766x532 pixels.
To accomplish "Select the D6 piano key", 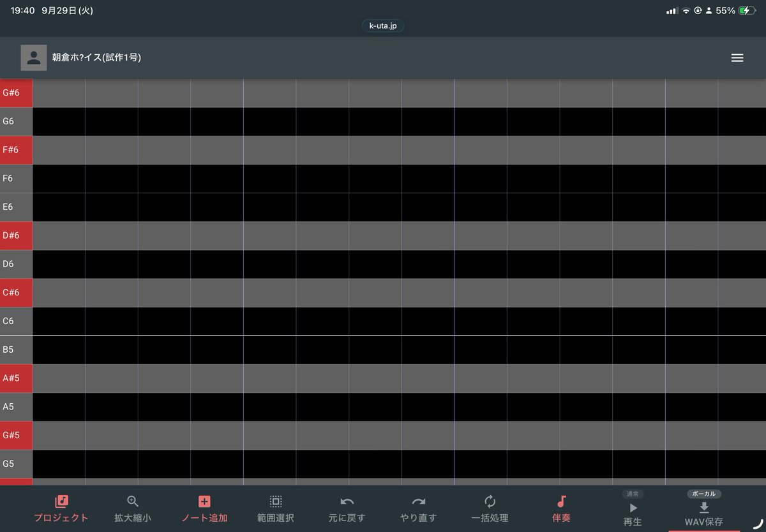I will (x=16, y=264).
